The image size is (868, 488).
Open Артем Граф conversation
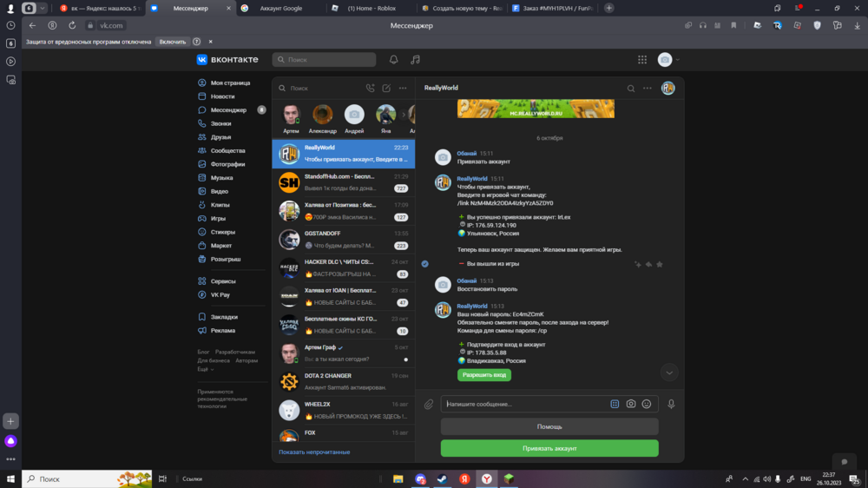tap(343, 353)
